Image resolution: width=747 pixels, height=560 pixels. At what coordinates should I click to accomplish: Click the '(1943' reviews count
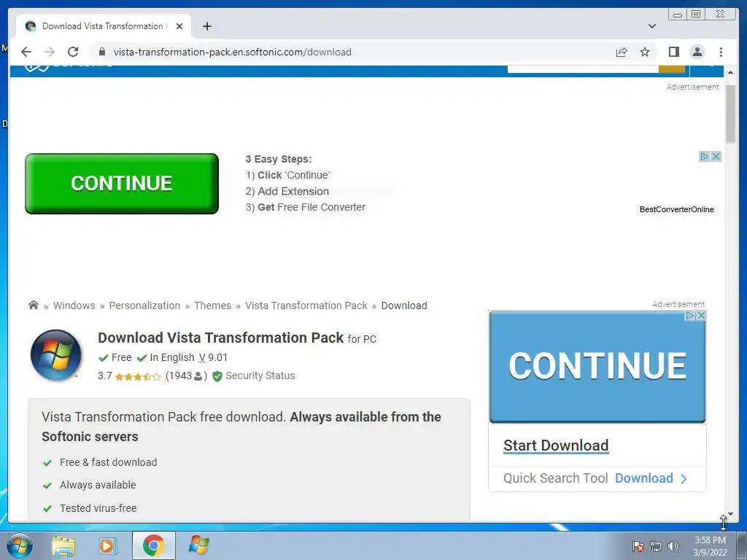pyautogui.click(x=179, y=376)
